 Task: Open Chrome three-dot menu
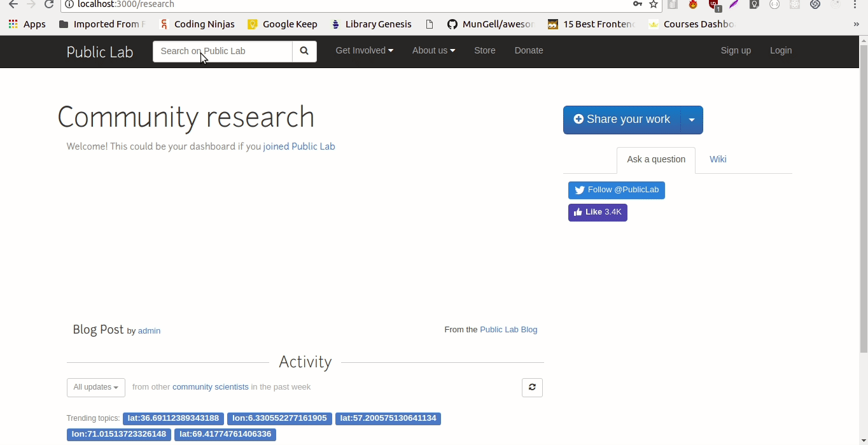pyautogui.click(x=855, y=4)
